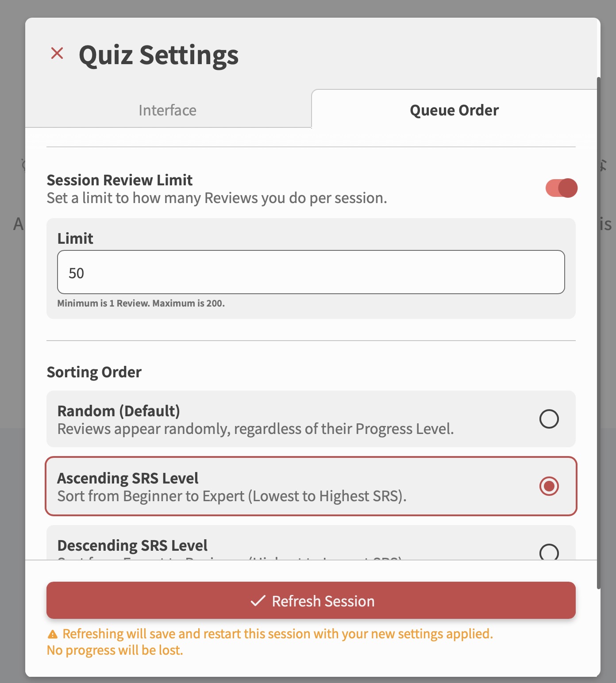Click the "No progress will be lost" notice
The image size is (616, 683).
115,650
